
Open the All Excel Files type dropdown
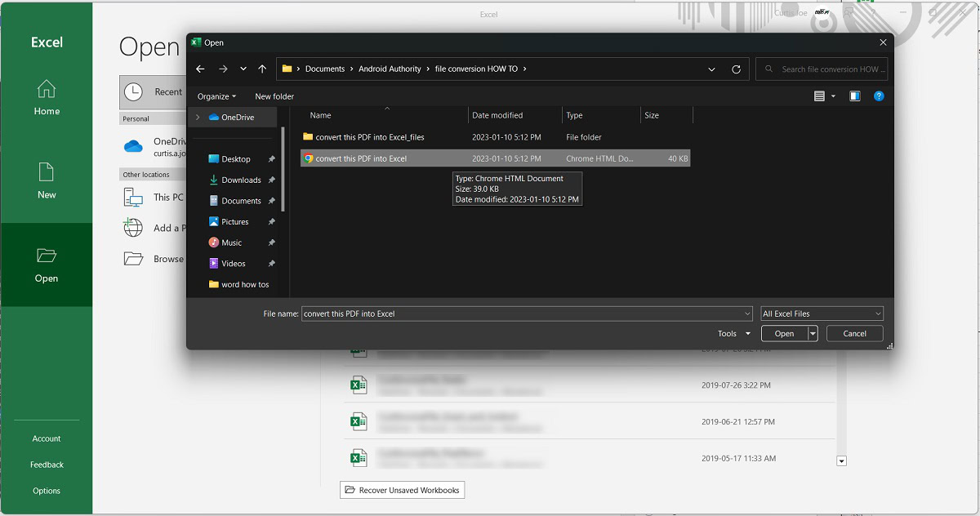822,314
